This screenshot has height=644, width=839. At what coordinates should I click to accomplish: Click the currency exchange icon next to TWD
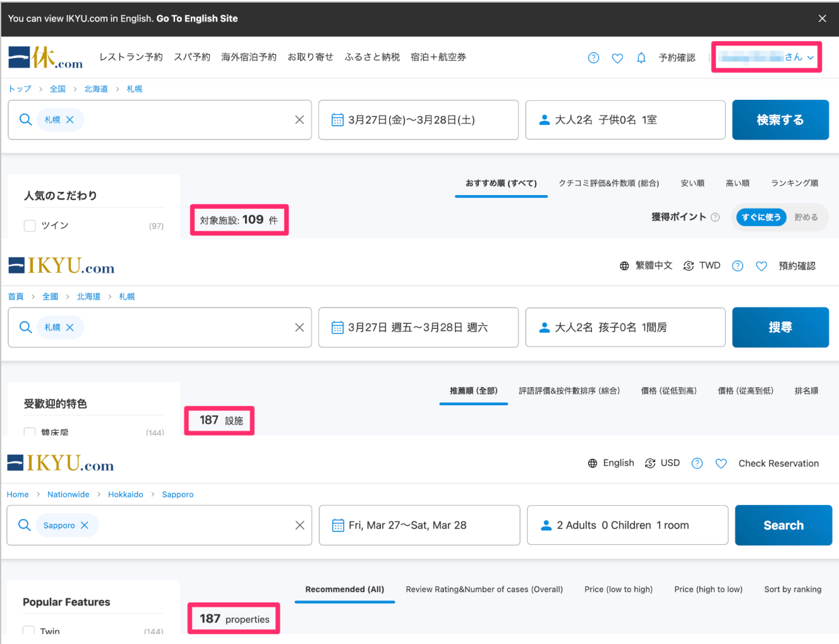(x=688, y=265)
